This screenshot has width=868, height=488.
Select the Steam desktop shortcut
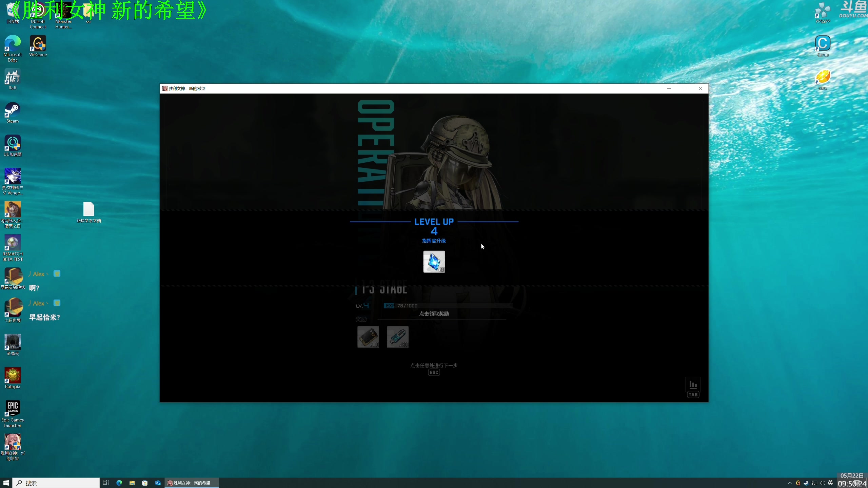click(x=13, y=112)
